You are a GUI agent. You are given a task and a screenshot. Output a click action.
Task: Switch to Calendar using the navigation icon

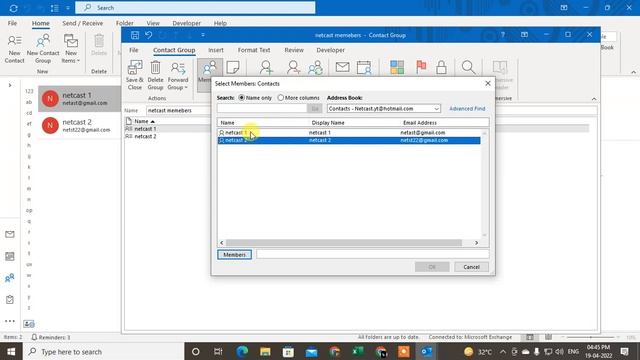click(10, 256)
